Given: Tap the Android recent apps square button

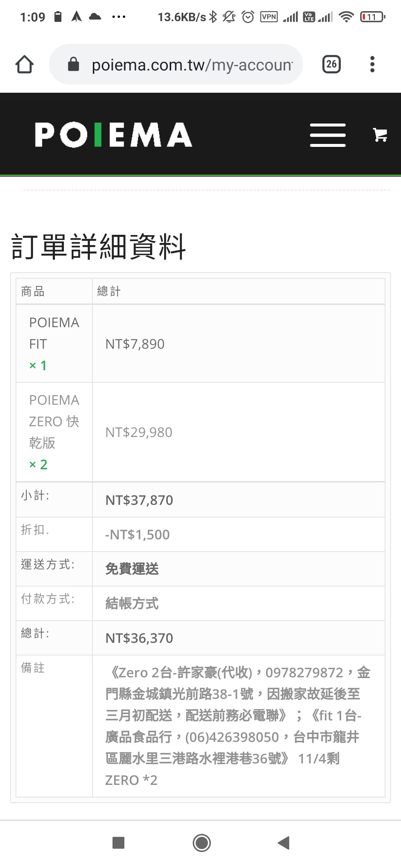Looking at the screenshot, I should click(118, 843).
